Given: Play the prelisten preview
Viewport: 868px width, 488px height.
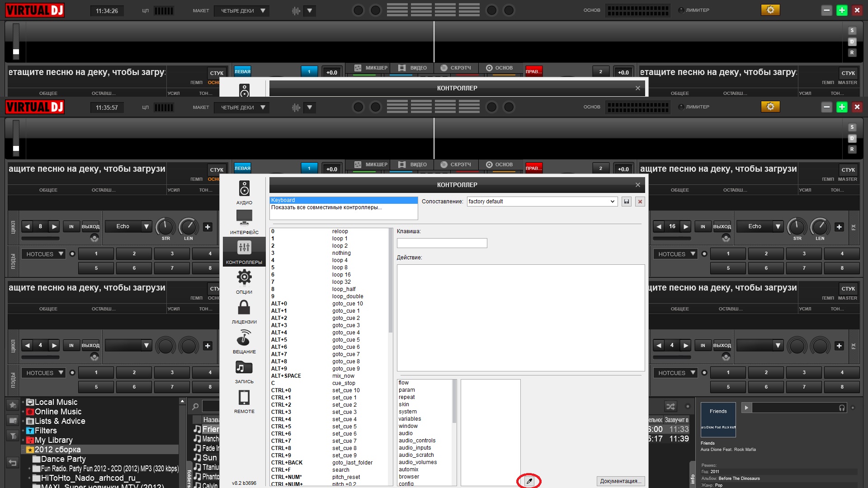Looking at the screenshot, I should click(746, 408).
